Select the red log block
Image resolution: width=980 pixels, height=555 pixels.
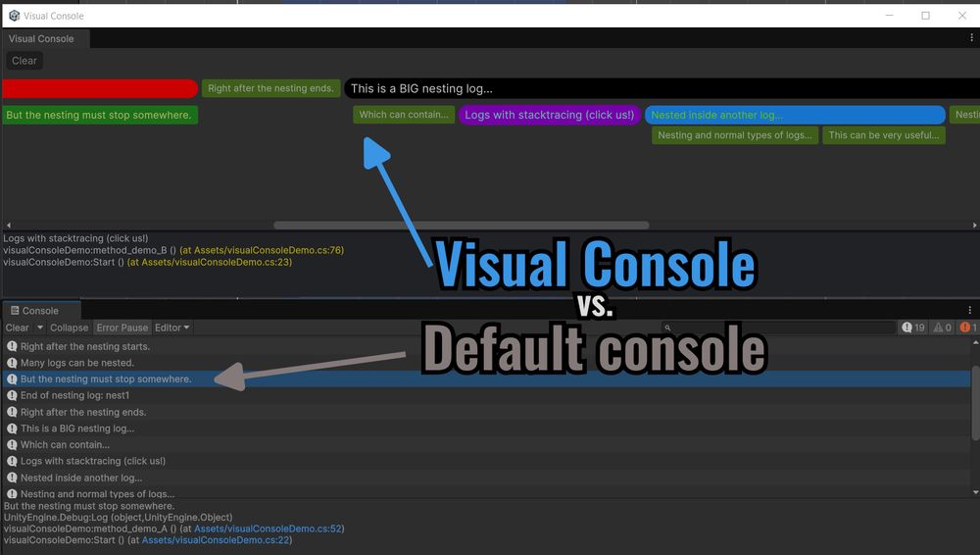point(100,88)
